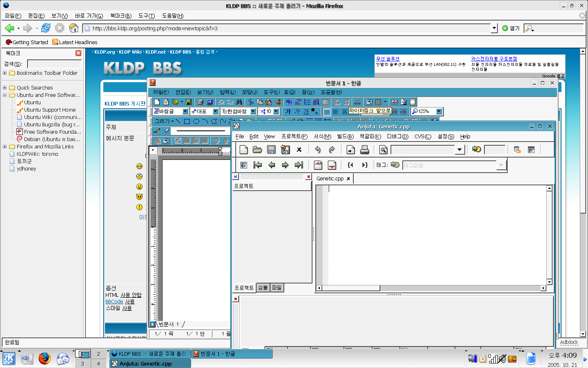
Task: Open 모양(J) menu in Hangul
Action: coord(249,92)
